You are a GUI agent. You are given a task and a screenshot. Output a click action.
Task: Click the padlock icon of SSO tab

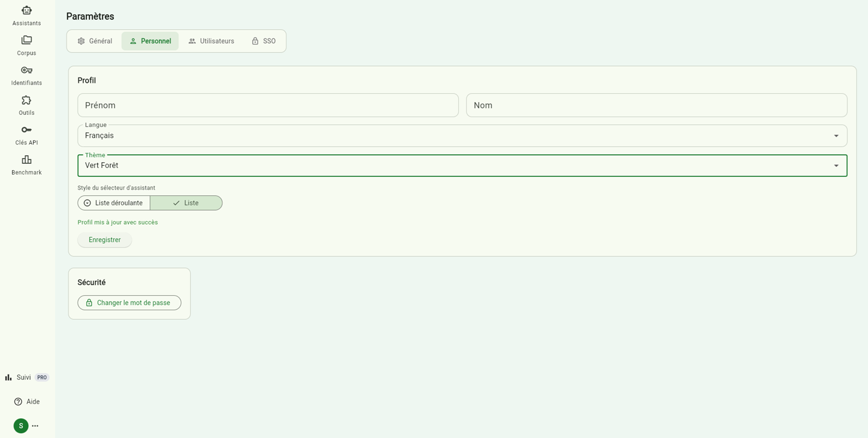pos(255,41)
